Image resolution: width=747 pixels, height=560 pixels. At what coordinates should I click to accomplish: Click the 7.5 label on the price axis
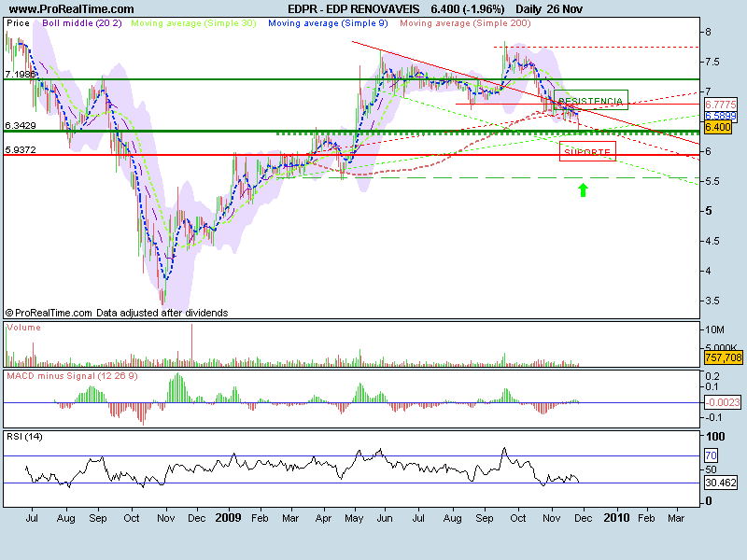[x=712, y=62]
